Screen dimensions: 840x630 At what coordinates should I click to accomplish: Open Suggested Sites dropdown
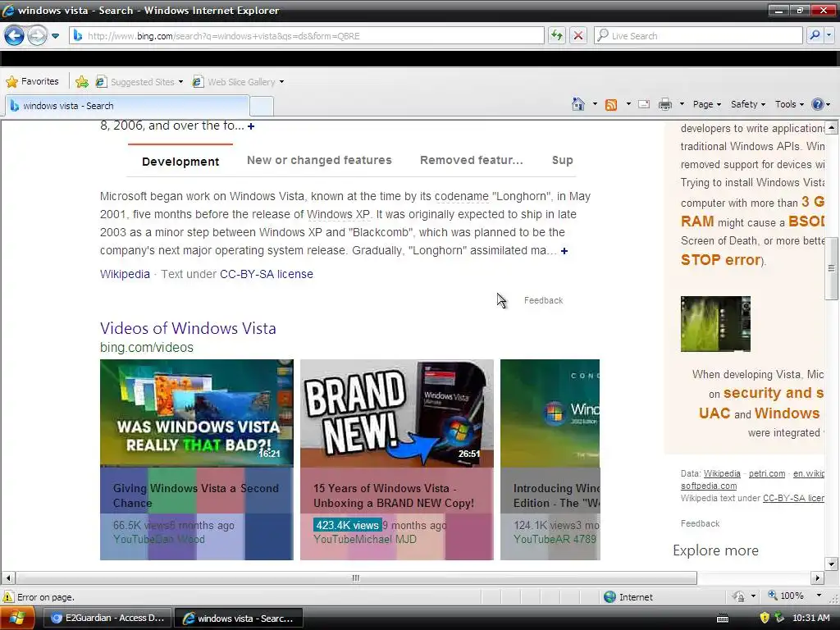click(x=139, y=82)
